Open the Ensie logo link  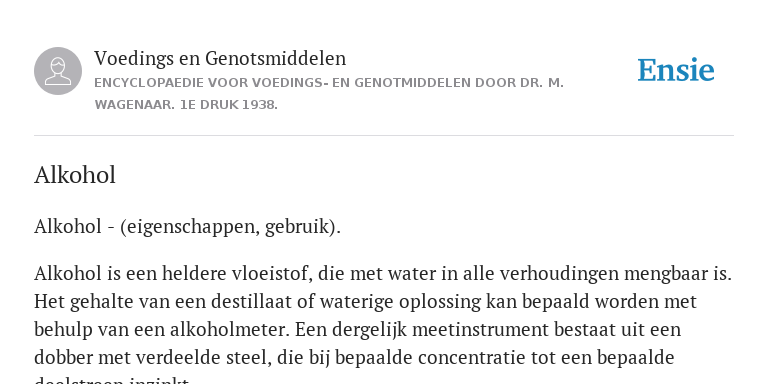[675, 70]
